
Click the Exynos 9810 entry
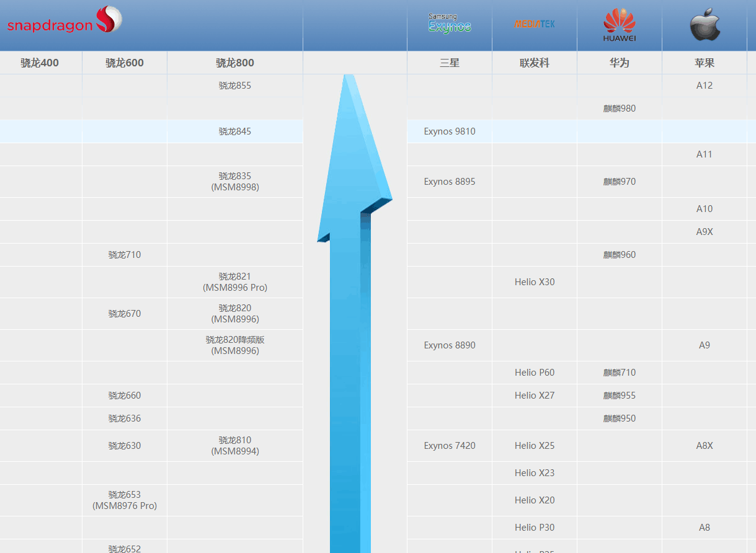[x=450, y=131]
